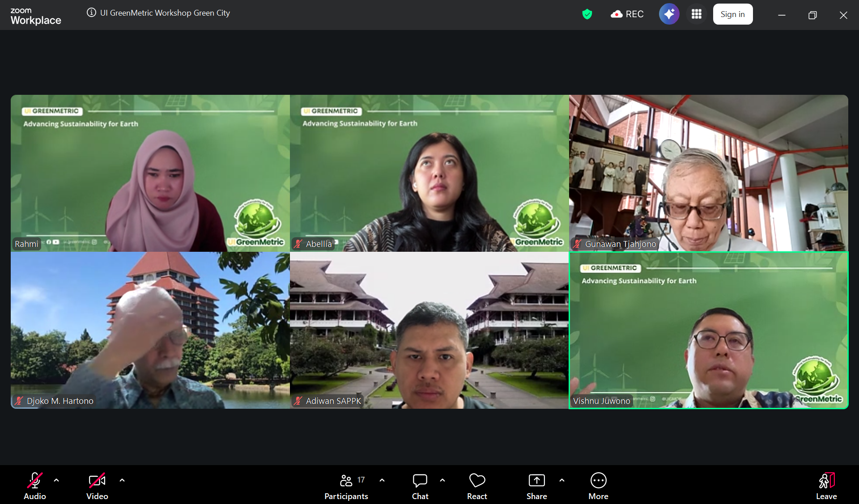Viewport: 859px width, 504px height.
Task: Click the REC cloud recording indicator
Action: tap(627, 14)
